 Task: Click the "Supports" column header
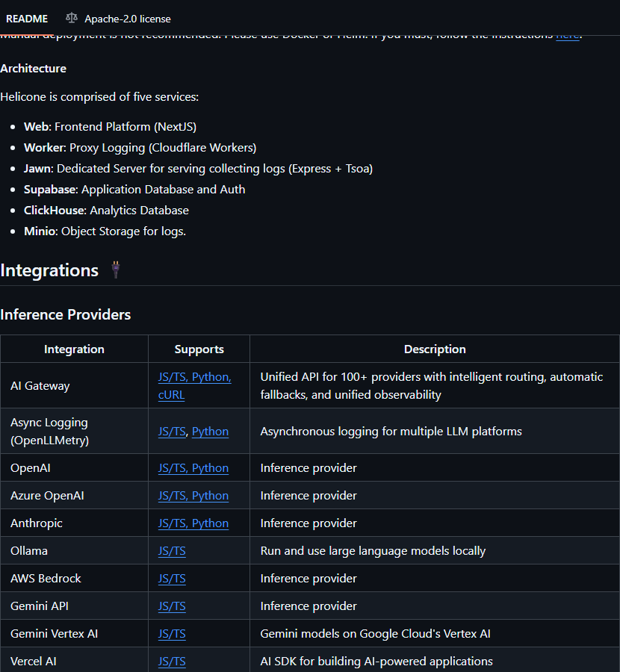199,349
